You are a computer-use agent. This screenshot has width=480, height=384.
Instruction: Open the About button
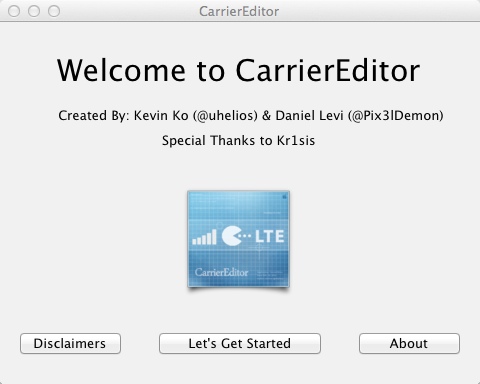(409, 343)
